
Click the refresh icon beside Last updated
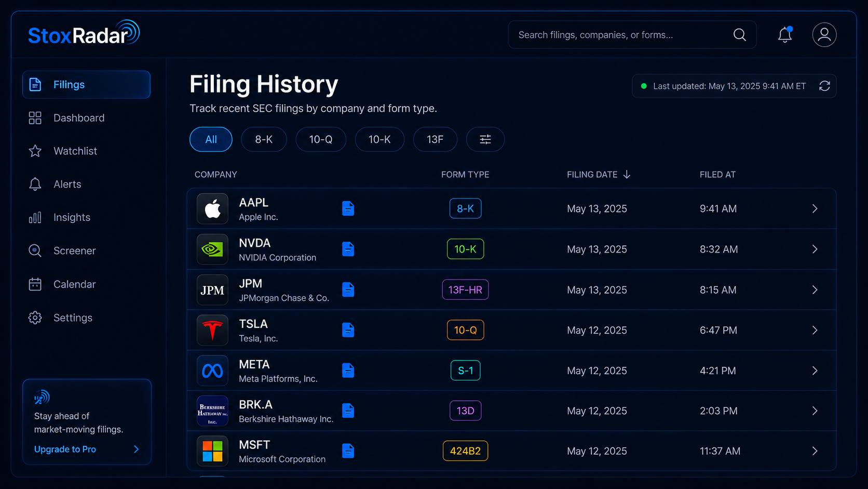(824, 86)
